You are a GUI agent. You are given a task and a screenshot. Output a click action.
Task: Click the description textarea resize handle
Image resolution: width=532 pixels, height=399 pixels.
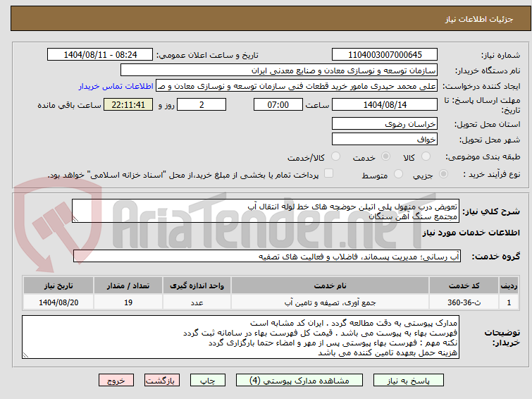coord(75,219)
